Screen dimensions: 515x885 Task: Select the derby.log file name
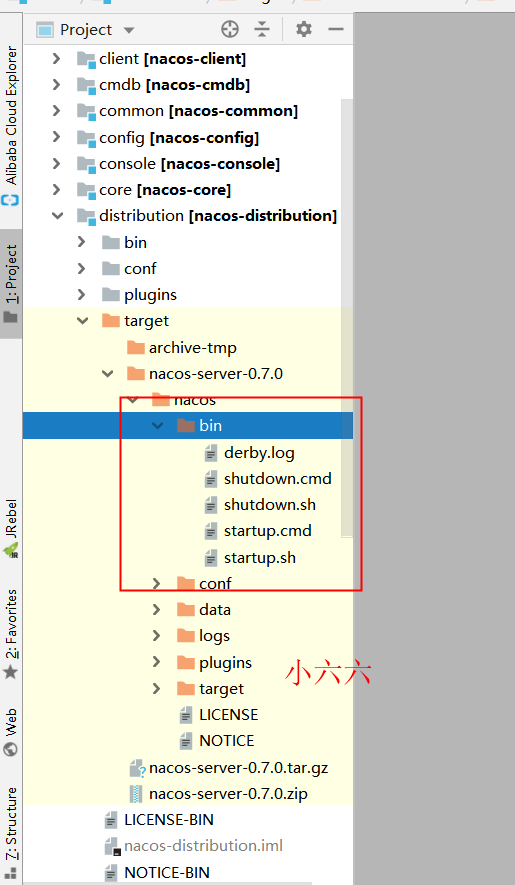click(259, 453)
